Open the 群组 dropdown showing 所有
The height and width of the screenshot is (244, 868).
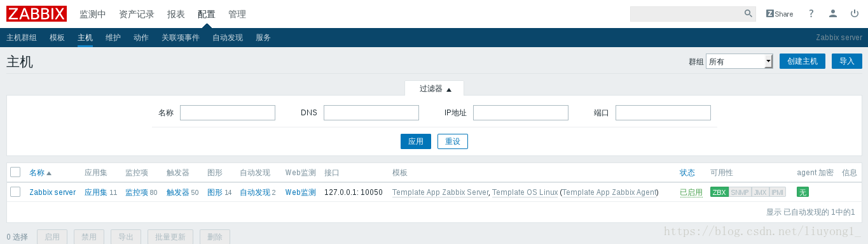[x=739, y=61]
